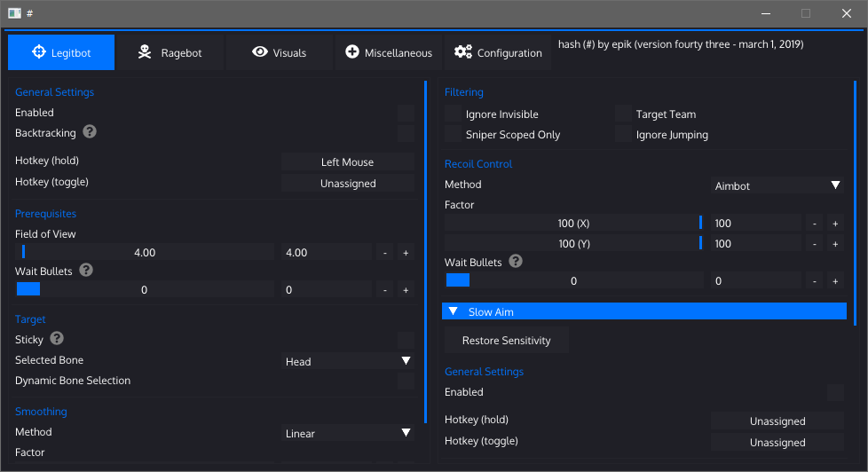Click the Backtracking help question mark icon
The image size is (868, 472).
coord(90,132)
